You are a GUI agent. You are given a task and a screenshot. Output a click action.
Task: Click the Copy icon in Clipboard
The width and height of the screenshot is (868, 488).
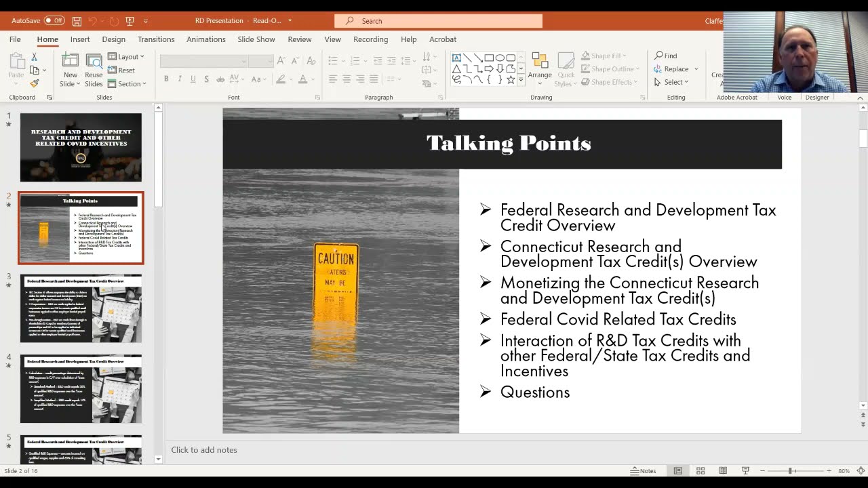[x=34, y=70]
